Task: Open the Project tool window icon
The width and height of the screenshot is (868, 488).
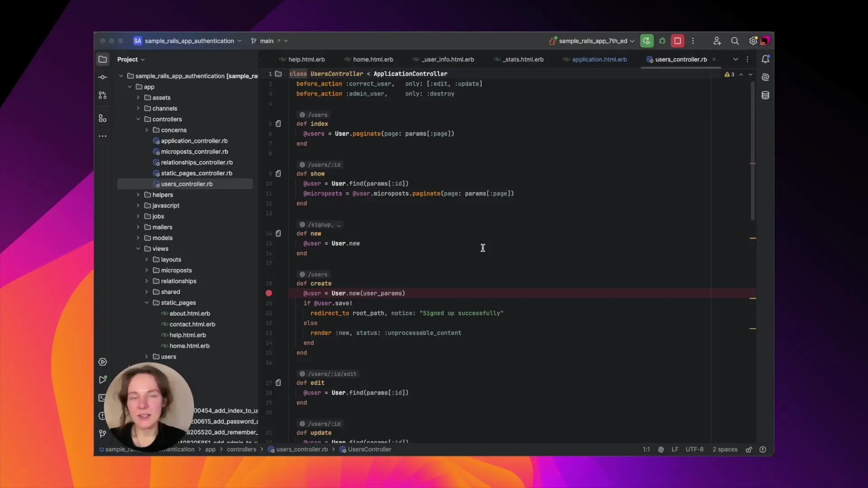Action: click(103, 59)
